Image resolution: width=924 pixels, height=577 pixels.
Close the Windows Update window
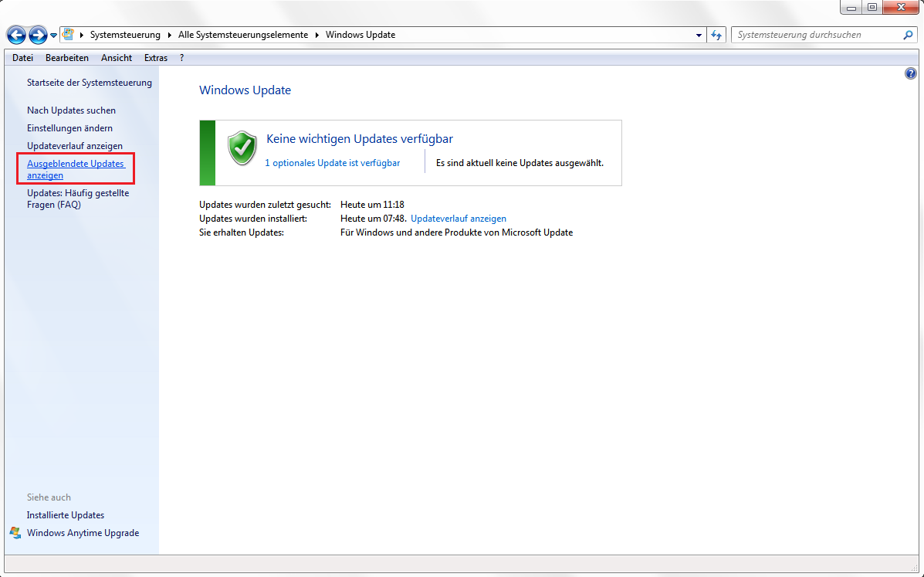pyautogui.click(x=901, y=8)
